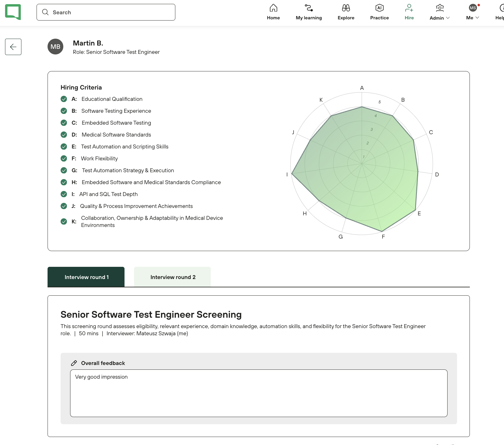The image size is (504, 445).
Task: Toggle the Work Flexibility check mark
Action: click(64, 159)
